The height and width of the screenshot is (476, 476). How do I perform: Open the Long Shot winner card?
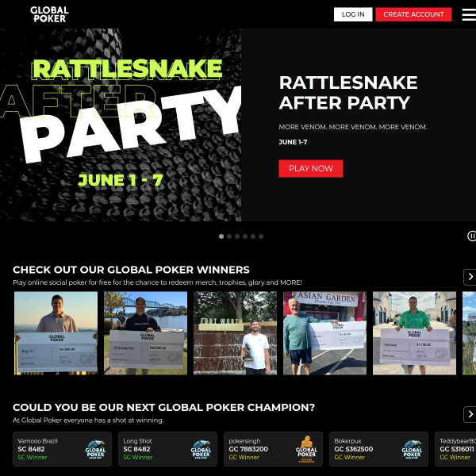click(x=167, y=449)
